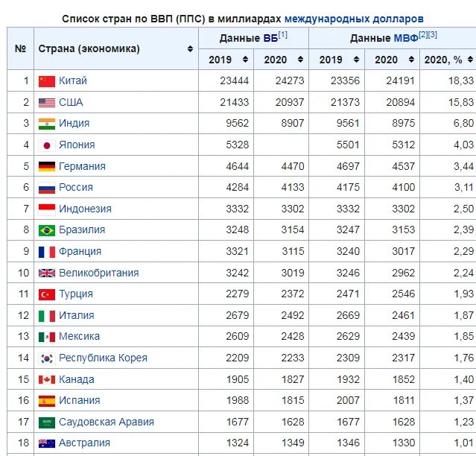Click the South Korea flag icon

pyautogui.click(x=47, y=358)
